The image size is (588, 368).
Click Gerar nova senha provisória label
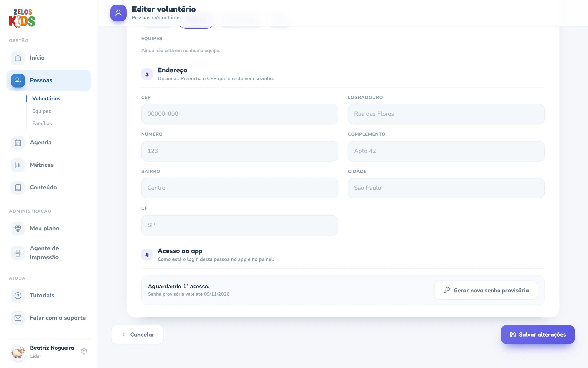click(491, 290)
